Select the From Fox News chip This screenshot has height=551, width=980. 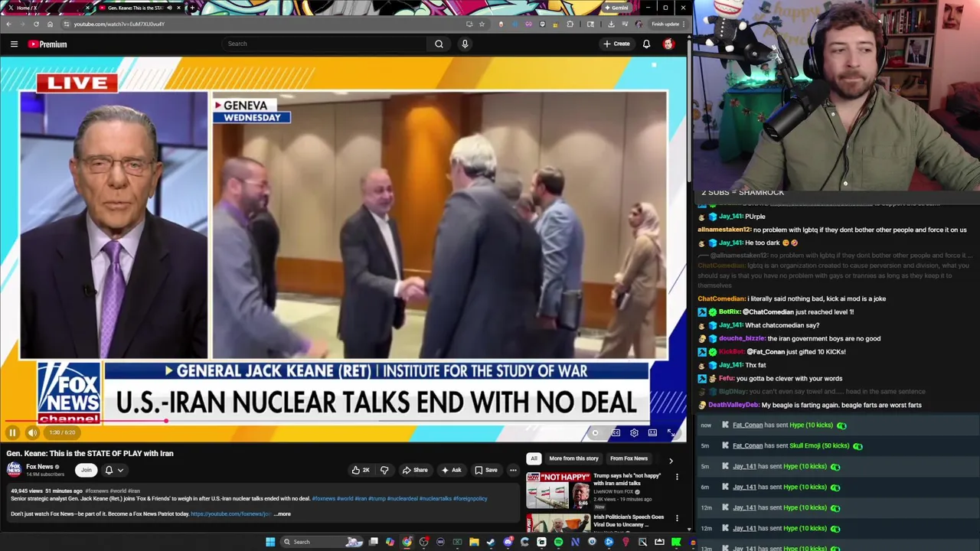[x=629, y=458]
